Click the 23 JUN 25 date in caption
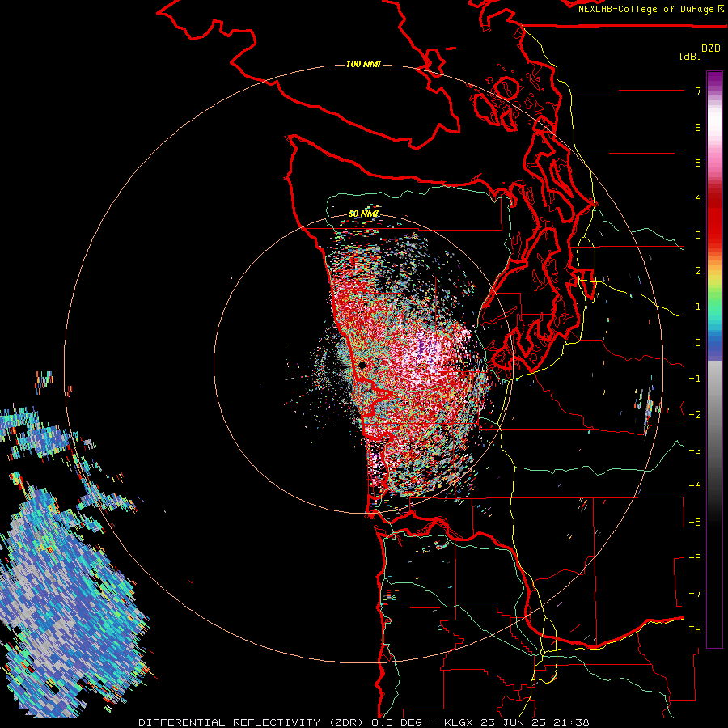The width and height of the screenshot is (728, 728). pyautogui.click(x=512, y=722)
